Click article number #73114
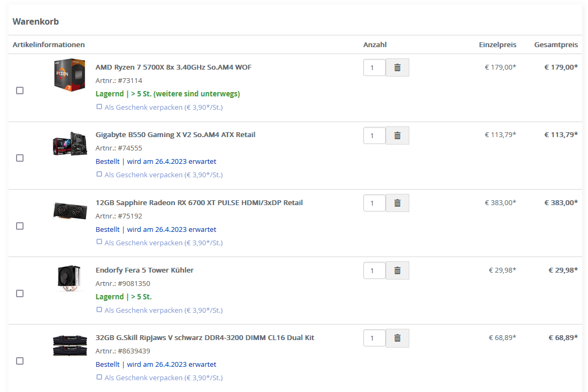This screenshot has height=392, width=588. click(x=130, y=80)
